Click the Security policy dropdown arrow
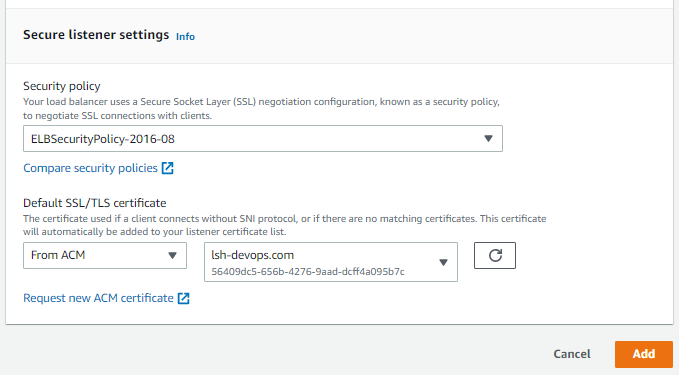The image size is (679, 375). 488,139
